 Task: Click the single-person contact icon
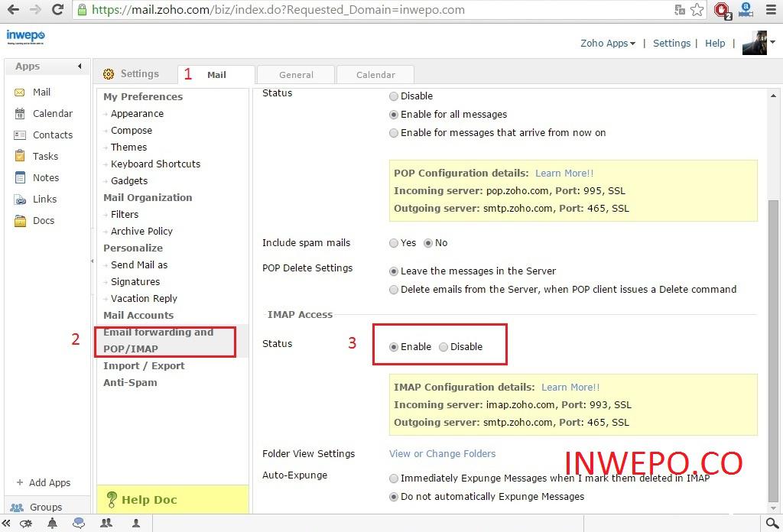point(136,523)
